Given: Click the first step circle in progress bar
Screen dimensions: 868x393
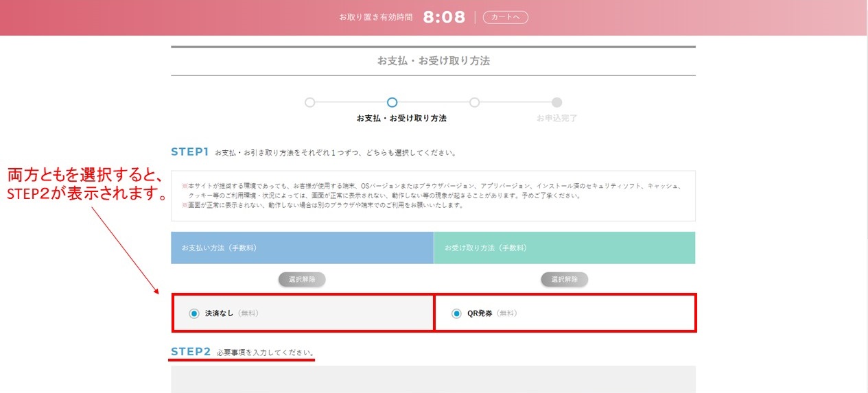Looking at the screenshot, I should [309, 102].
